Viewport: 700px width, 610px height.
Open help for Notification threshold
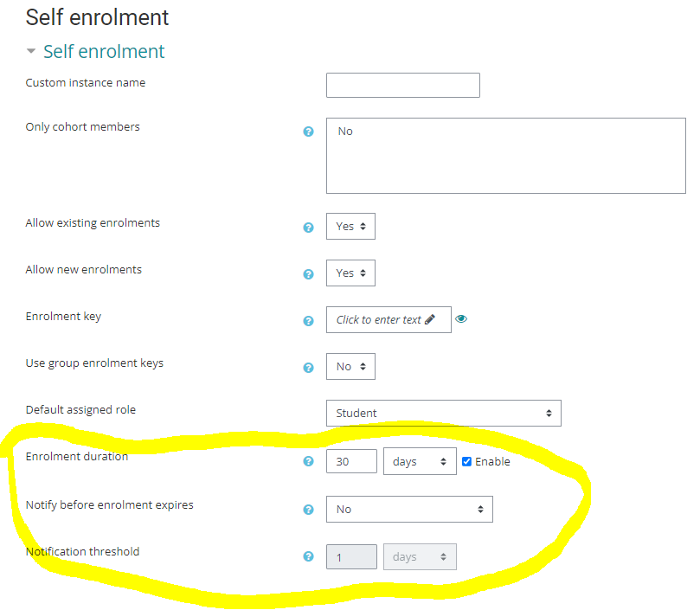[x=308, y=556]
